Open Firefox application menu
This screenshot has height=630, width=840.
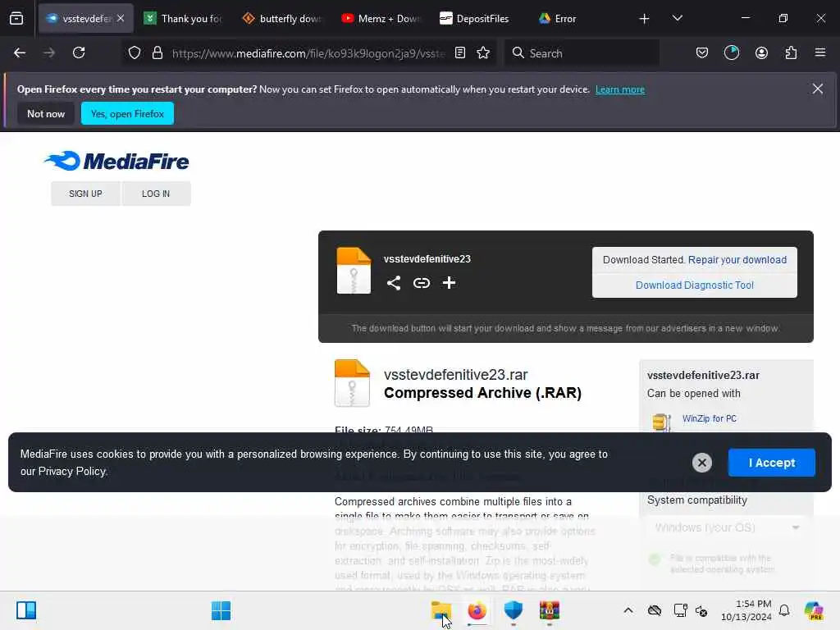point(819,52)
